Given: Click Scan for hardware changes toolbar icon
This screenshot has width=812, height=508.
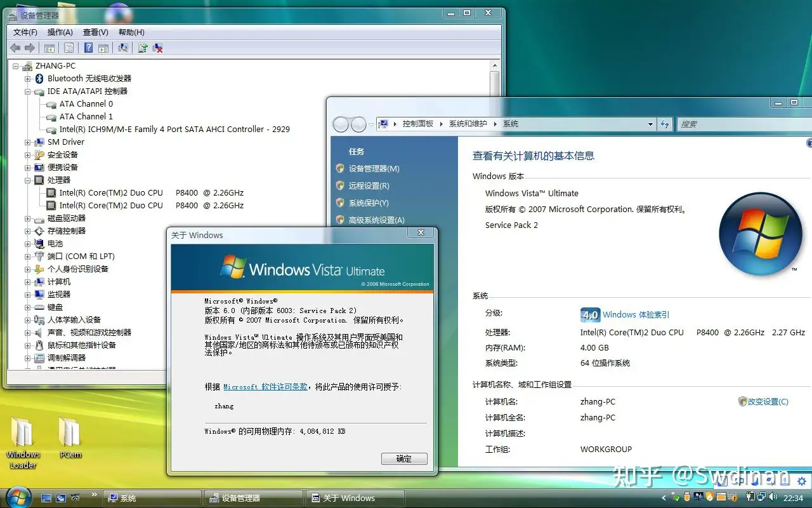Looking at the screenshot, I should coord(124,48).
